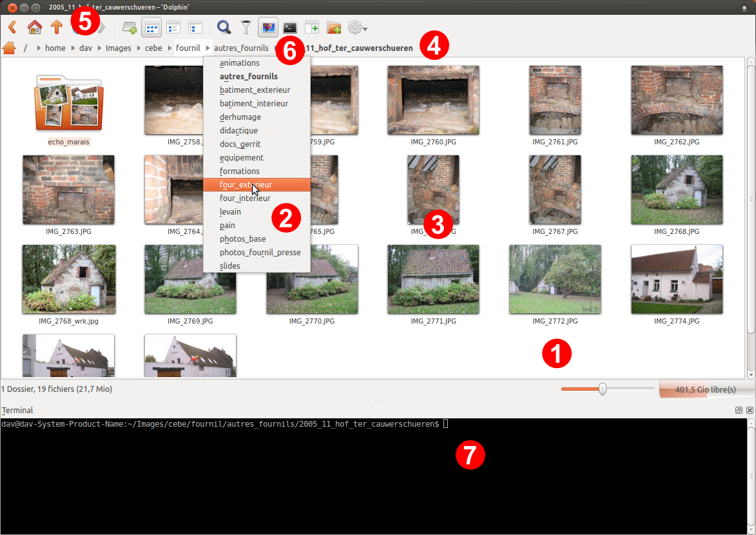Open the Filter funnel tool
756x535 pixels.
(246, 28)
